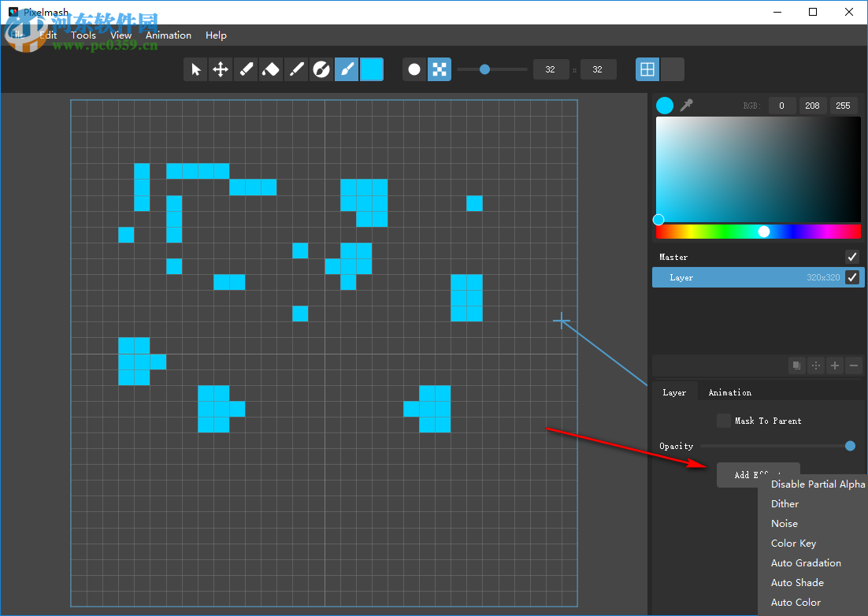Choose Dither from the effects list
The width and height of the screenshot is (868, 616).
785,504
